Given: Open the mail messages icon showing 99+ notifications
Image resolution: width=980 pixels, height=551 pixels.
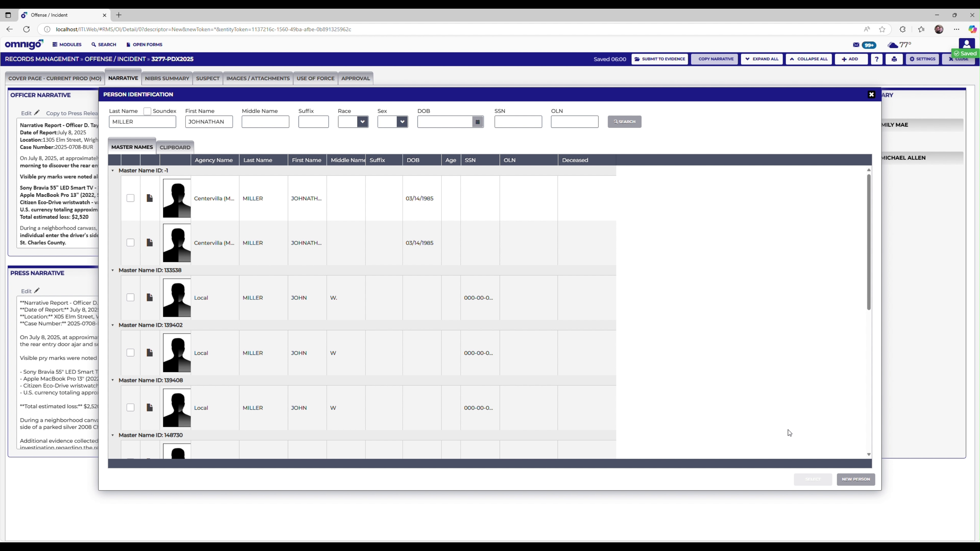Looking at the screenshot, I should pos(856,45).
